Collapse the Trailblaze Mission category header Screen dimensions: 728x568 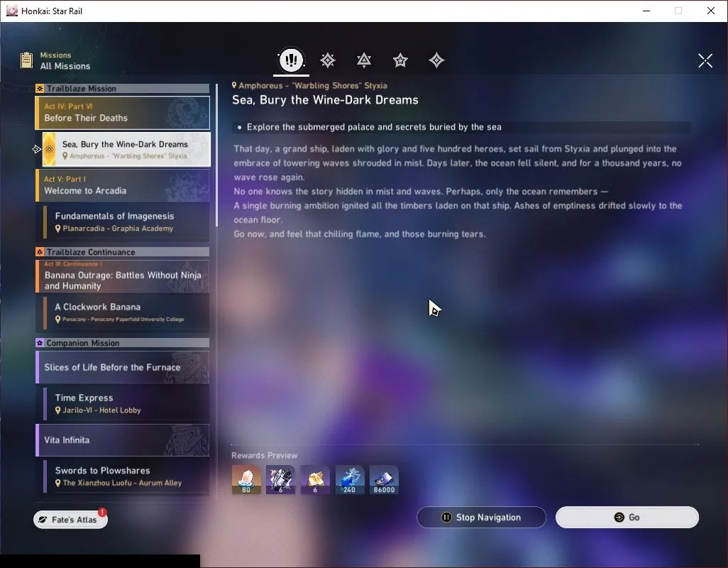pos(122,88)
